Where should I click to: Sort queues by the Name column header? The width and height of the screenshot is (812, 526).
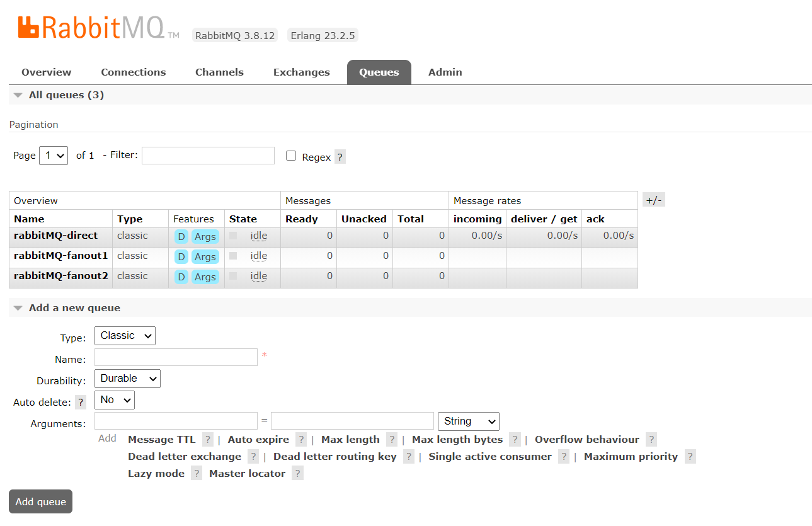pyautogui.click(x=29, y=219)
